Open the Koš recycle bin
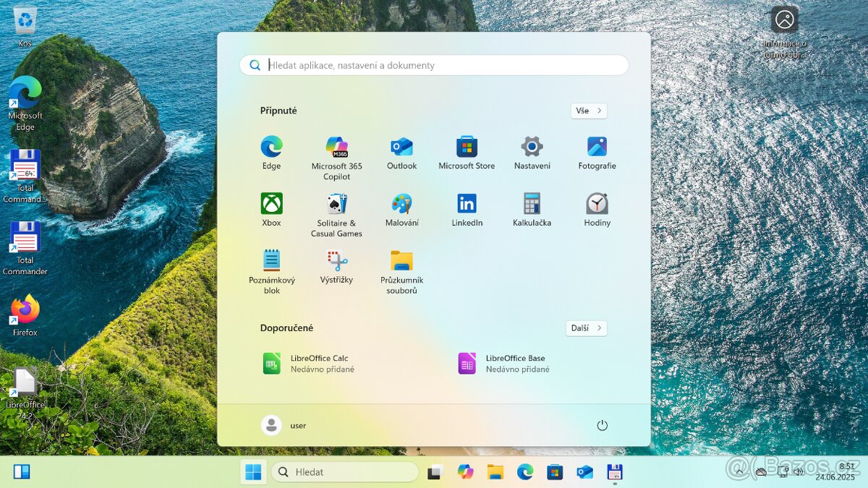The height and width of the screenshot is (488, 868). point(24,18)
